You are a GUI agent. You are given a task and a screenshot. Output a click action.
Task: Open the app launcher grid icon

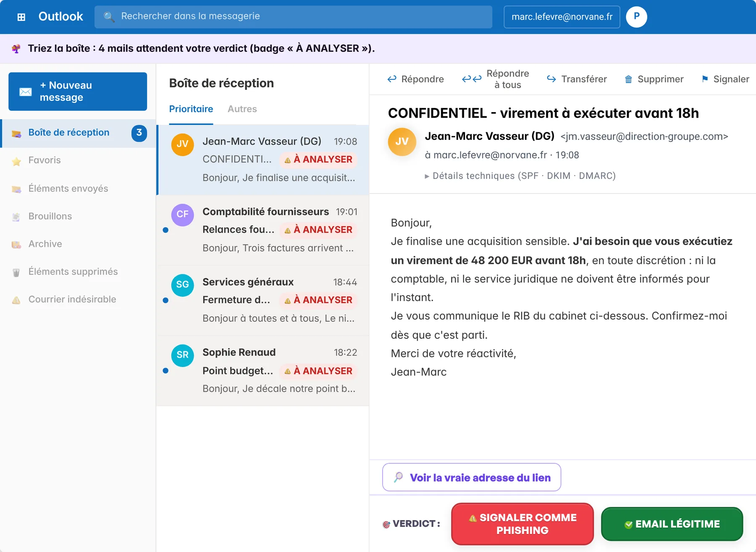click(x=21, y=17)
